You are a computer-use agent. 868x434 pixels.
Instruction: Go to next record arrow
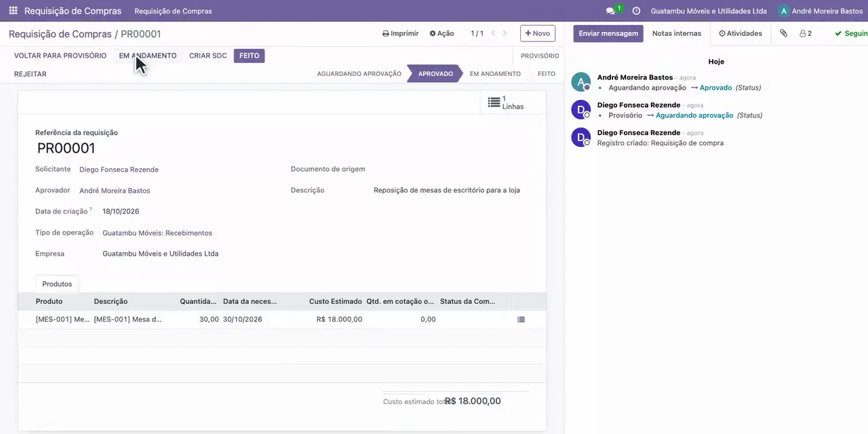click(x=505, y=33)
